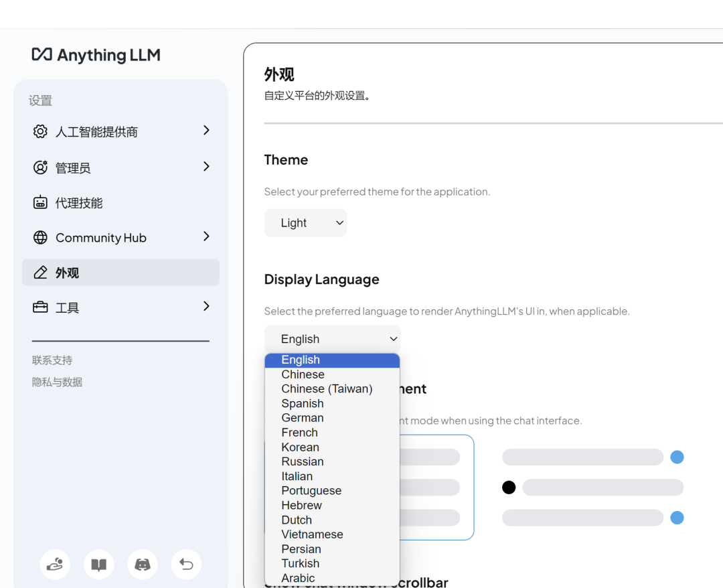Click the AnythingLLM logo
Viewport: 723px width, 588px height.
(96, 55)
